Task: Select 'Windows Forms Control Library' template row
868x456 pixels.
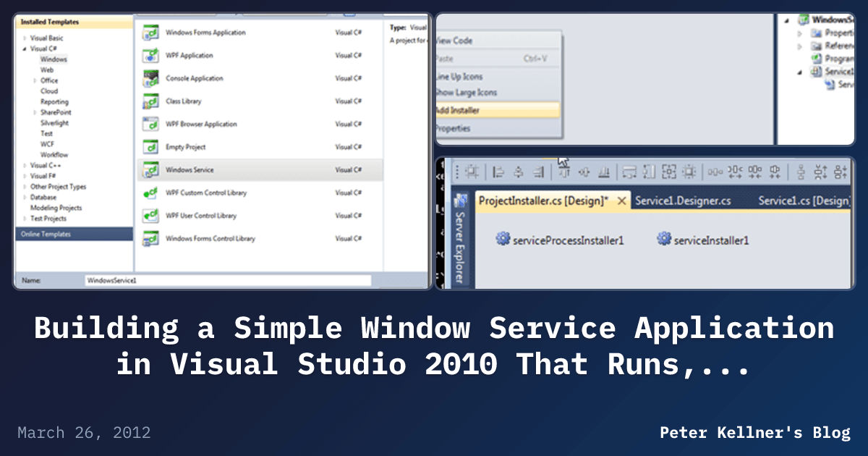Action: [260, 238]
